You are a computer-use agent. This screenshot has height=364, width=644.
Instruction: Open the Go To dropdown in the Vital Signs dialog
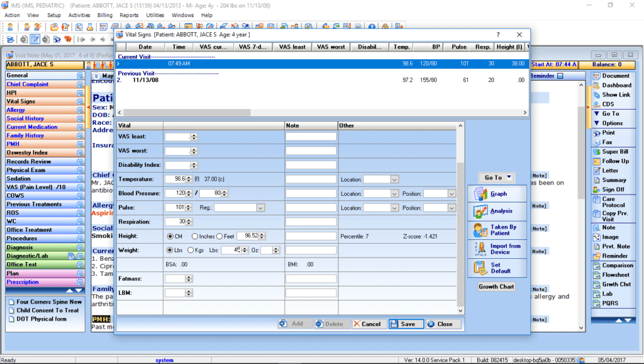tap(497, 177)
